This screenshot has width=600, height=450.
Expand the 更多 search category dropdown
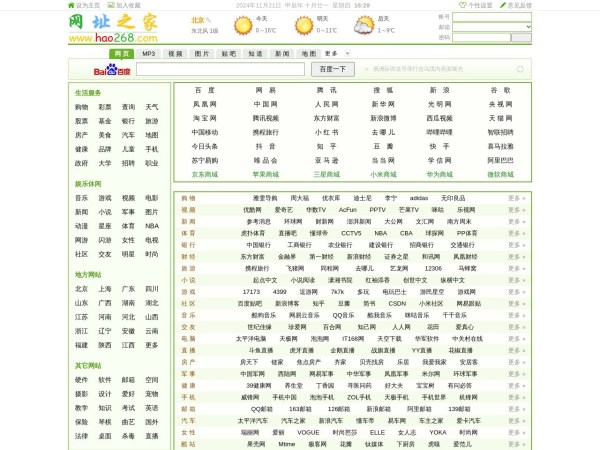point(338,53)
